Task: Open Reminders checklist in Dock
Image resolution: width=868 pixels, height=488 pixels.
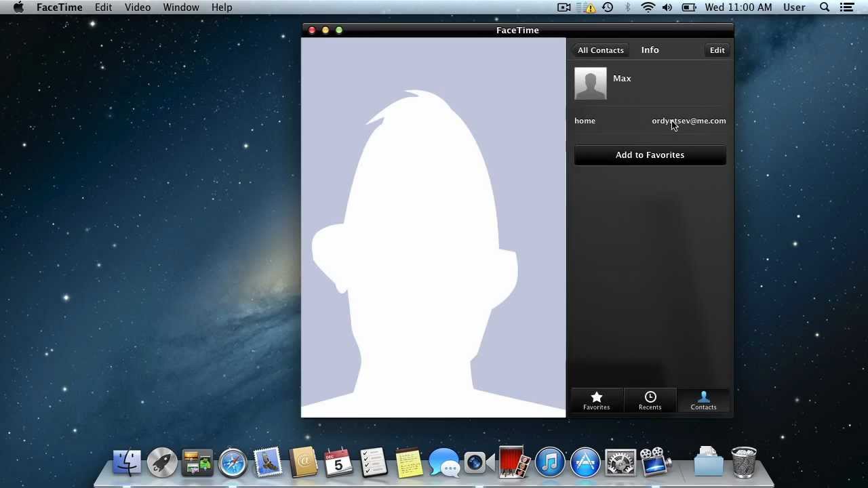Action: pyautogui.click(x=374, y=463)
